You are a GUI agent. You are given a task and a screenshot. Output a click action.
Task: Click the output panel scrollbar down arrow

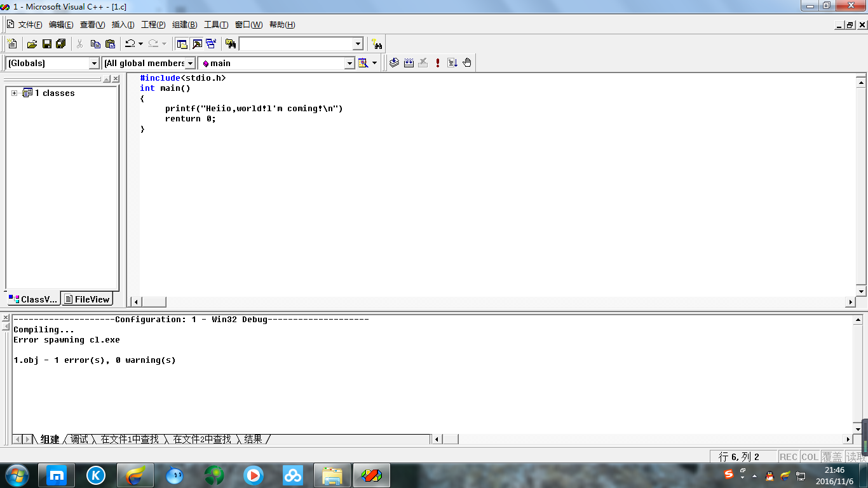click(857, 429)
